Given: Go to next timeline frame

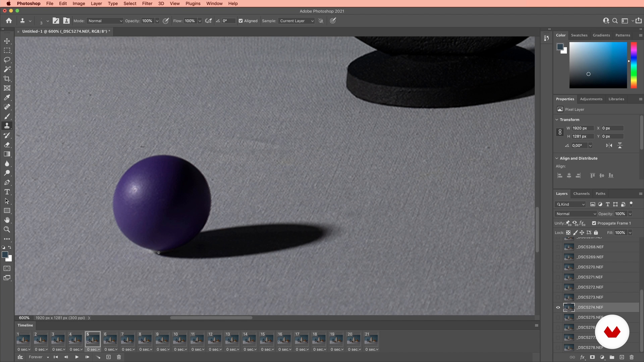Looking at the screenshot, I should click(87, 357).
